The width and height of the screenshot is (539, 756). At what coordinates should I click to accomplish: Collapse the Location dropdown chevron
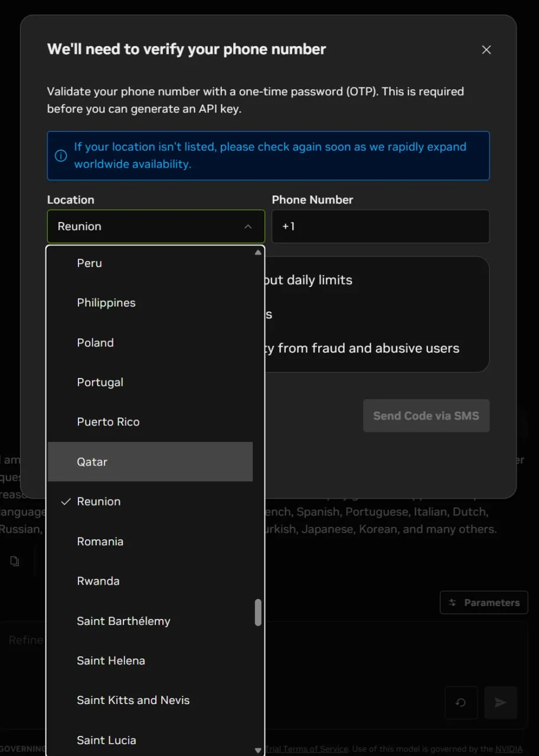pos(248,227)
